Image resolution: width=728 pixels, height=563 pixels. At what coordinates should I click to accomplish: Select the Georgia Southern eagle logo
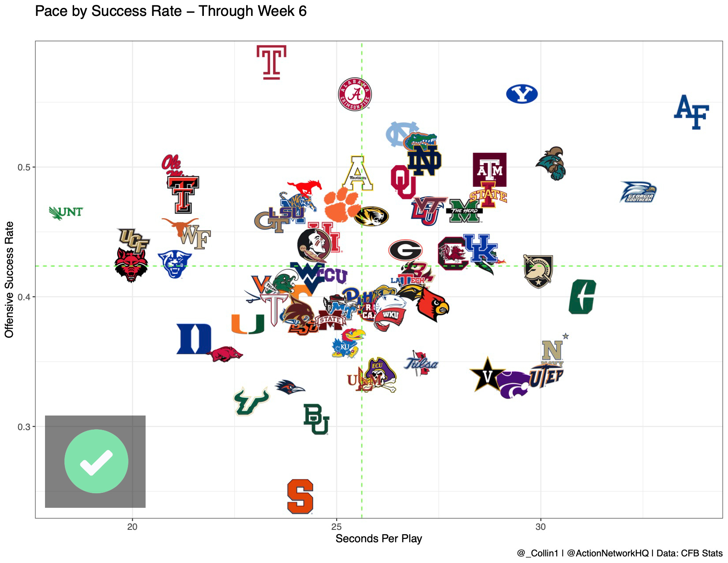click(638, 192)
